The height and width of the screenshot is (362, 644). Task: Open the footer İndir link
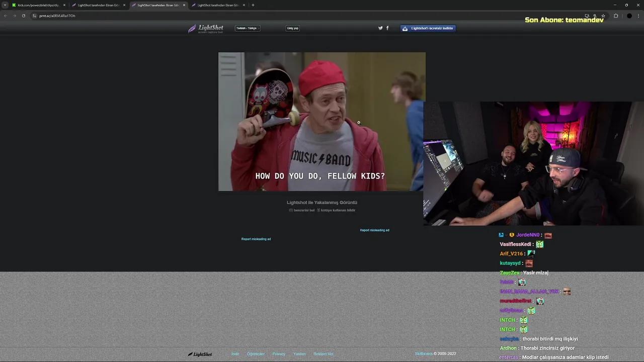[x=235, y=354]
